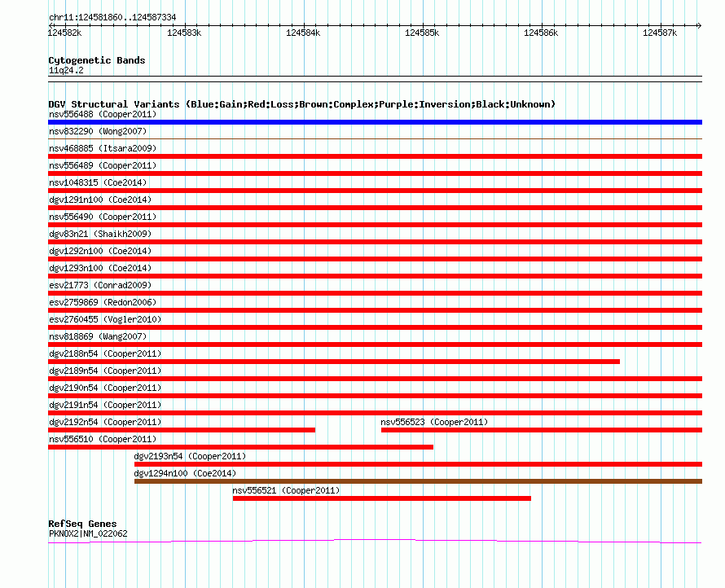
Task: Click the shorter red bar under dgv2188n54
Action: pos(334,362)
